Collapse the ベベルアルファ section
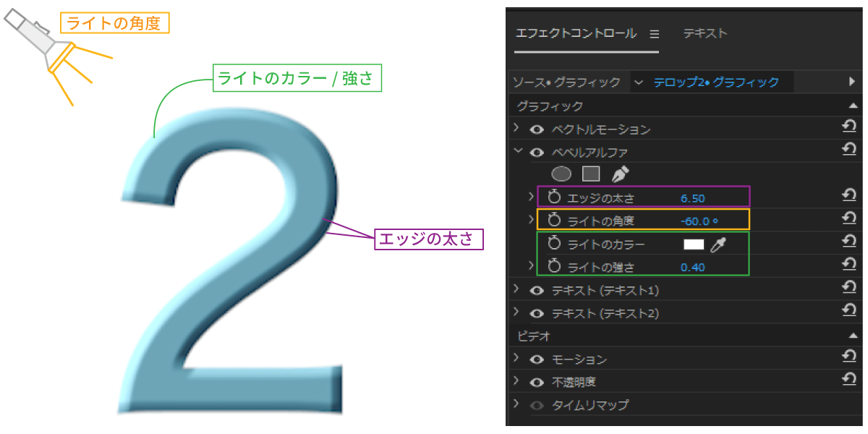The height and width of the screenshot is (434, 868). tap(517, 151)
